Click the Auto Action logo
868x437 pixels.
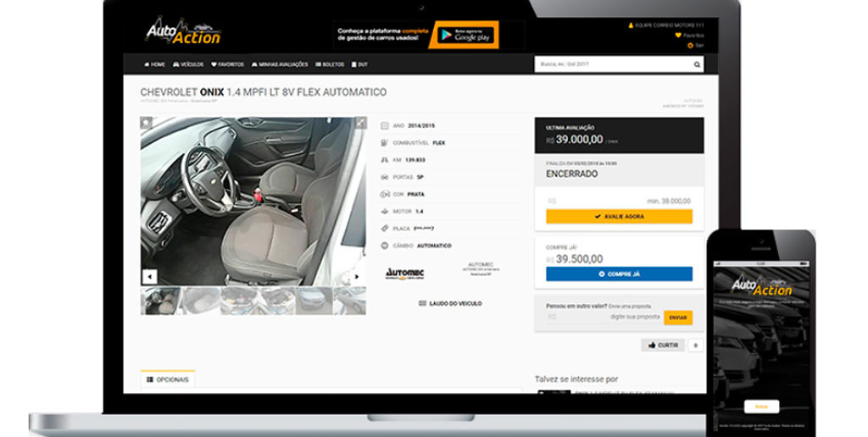(183, 32)
